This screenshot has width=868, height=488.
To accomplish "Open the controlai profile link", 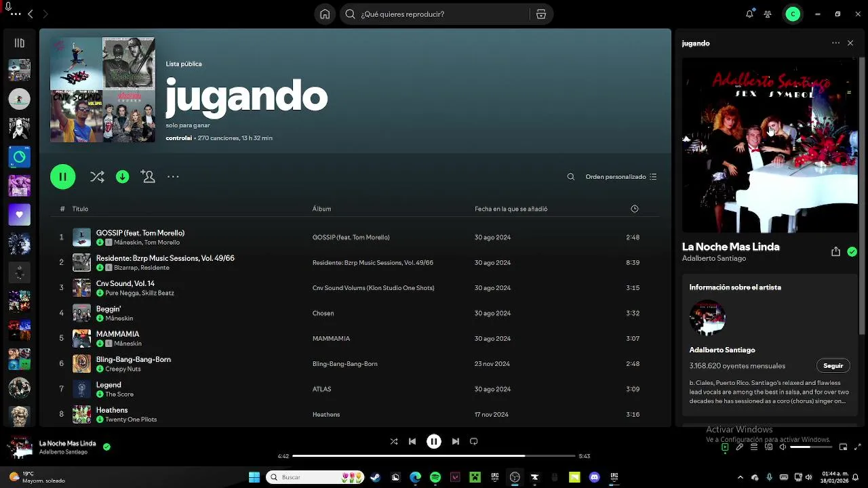I will click(x=178, y=138).
